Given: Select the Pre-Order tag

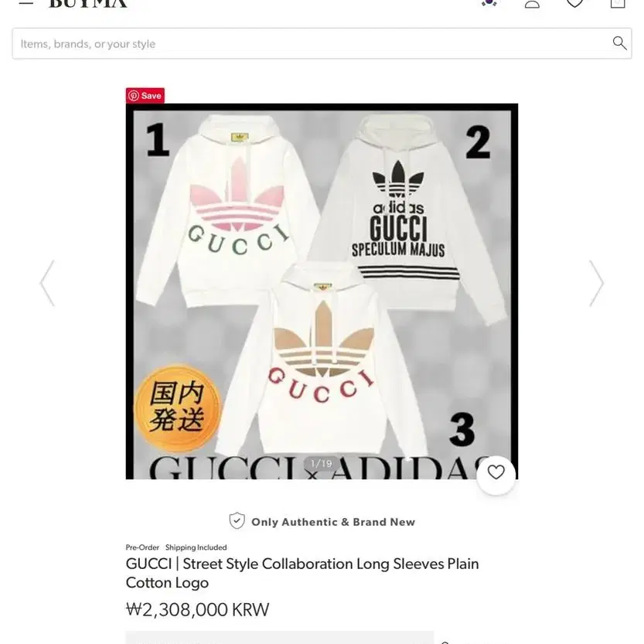Looking at the screenshot, I should 142,547.
